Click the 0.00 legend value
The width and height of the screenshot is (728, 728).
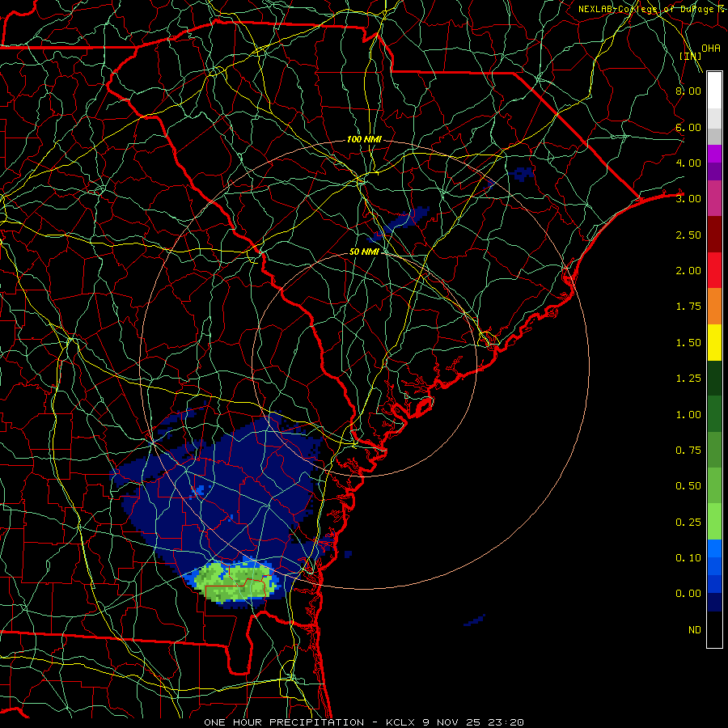[x=688, y=594]
